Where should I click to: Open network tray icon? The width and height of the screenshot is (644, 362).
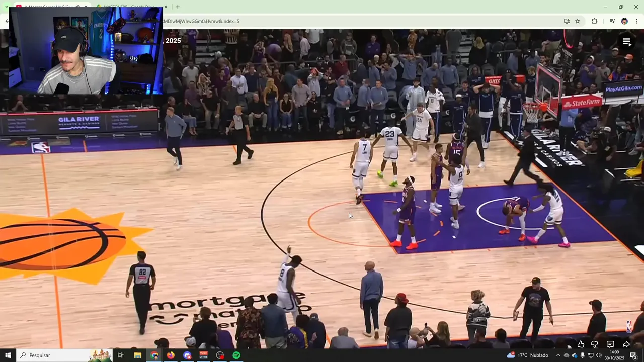coord(591,355)
